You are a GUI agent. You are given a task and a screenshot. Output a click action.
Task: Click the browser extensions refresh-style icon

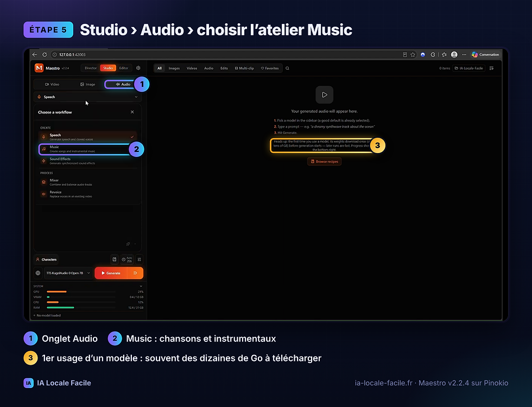tap(433, 55)
